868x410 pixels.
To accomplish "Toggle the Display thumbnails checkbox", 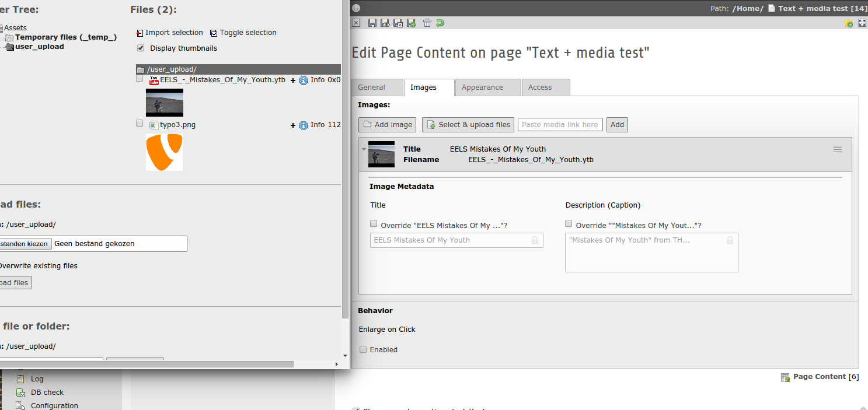I will [140, 48].
